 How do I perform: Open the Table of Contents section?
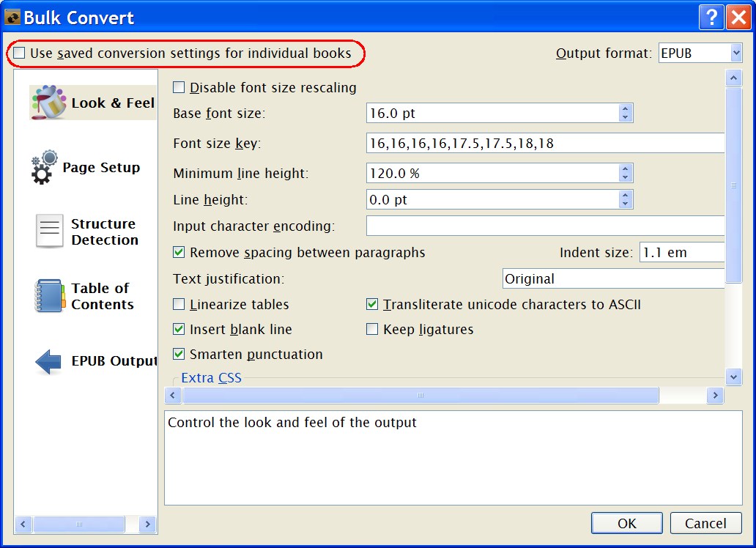pos(84,296)
